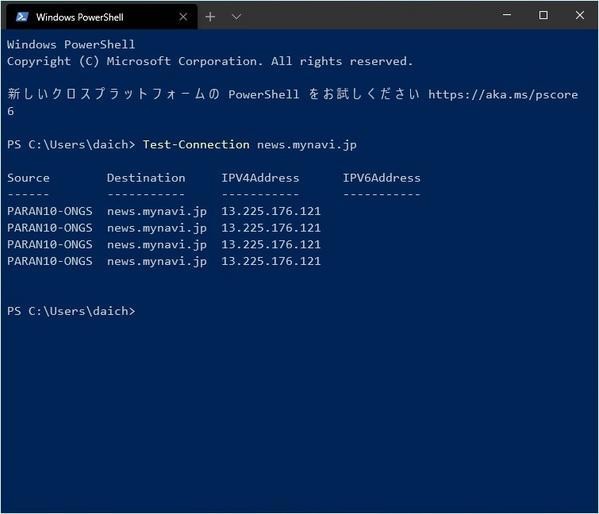Screen dimensions: 599x514
Task: Click the last prompt line to focus input
Action: pos(71,311)
